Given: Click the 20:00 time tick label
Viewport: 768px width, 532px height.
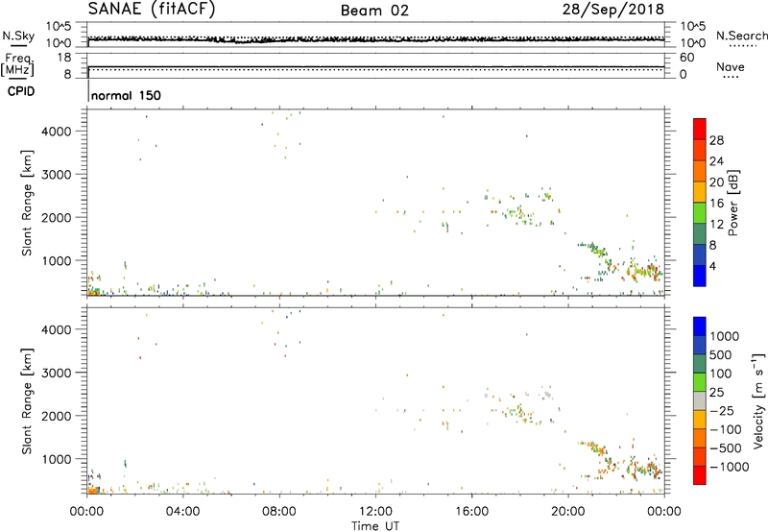Looking at the screenshot, I should [568, 512].
